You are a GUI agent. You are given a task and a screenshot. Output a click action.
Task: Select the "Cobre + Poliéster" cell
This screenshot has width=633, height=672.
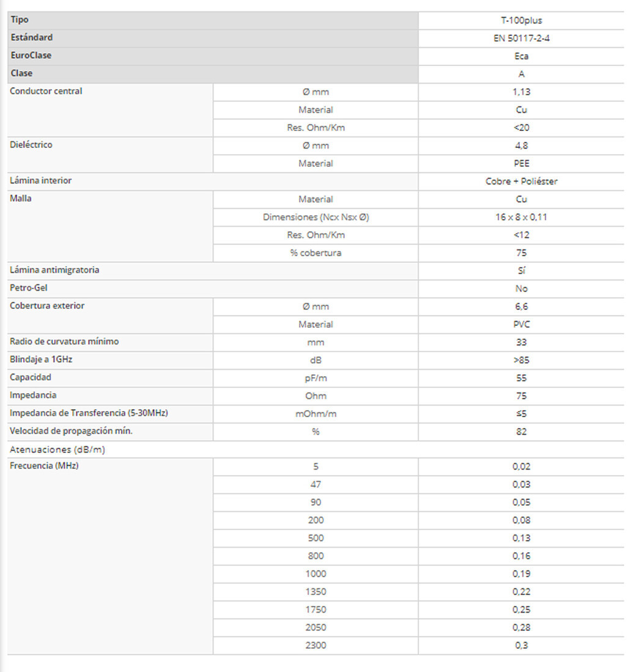[x=521, y=182]
